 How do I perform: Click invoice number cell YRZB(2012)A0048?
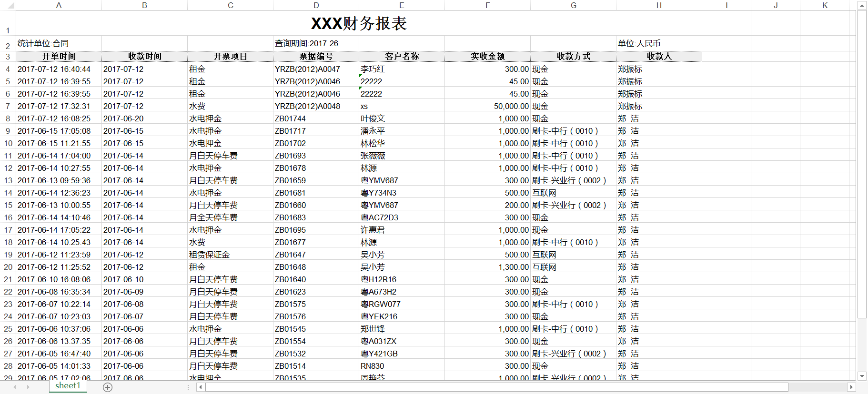316,106
